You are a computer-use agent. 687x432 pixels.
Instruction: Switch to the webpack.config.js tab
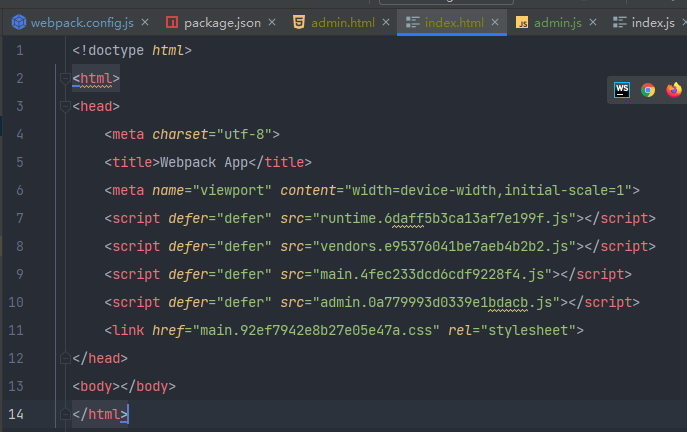tap(82, 22)
